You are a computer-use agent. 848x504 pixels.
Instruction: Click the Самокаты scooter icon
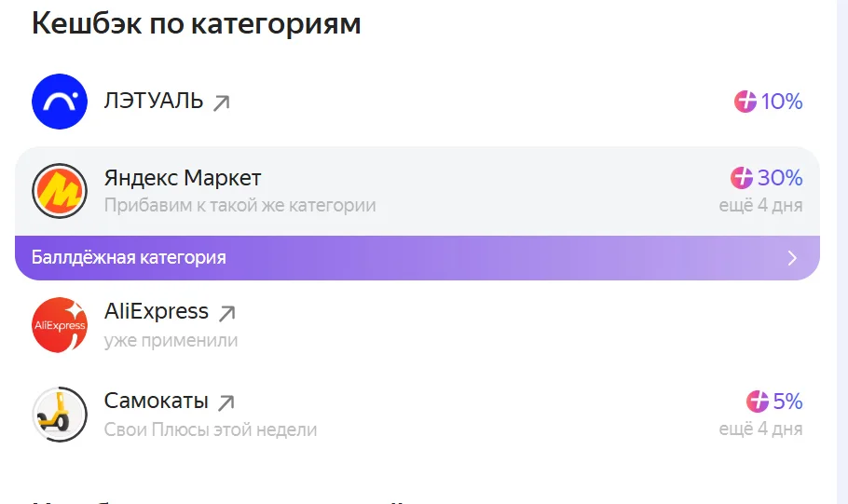[x=60, y=415]
